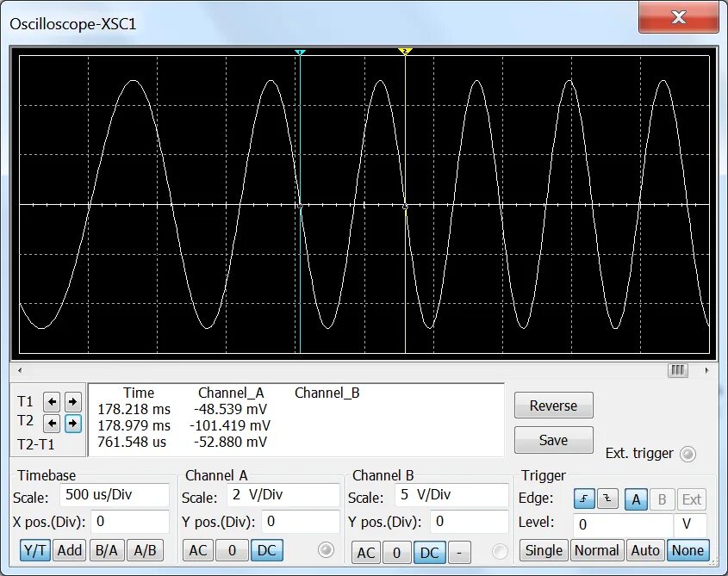The width and height of the screenshot is (728, 576).
Task: Click Channel A terminal indicator
Action: (x=326, y=550)
